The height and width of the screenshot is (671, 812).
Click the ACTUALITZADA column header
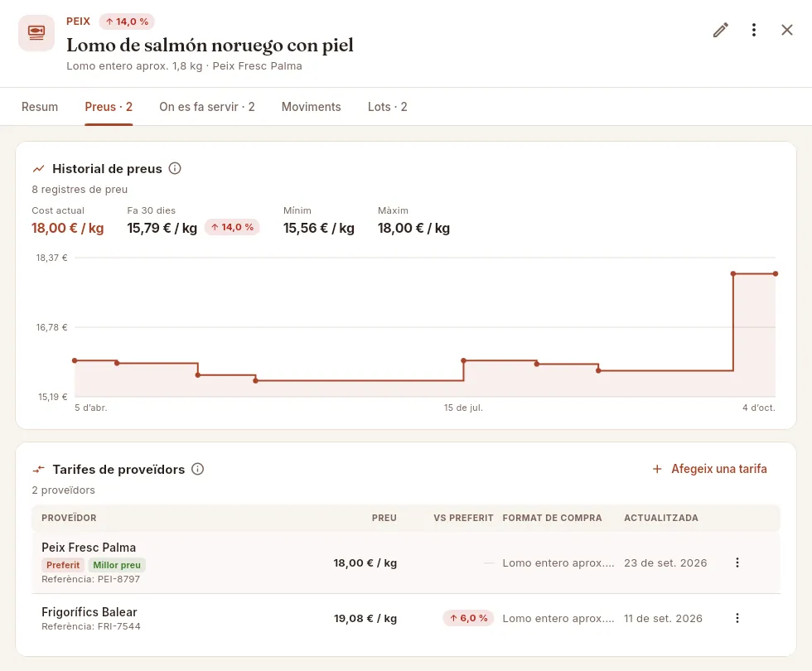click(661, 518)
